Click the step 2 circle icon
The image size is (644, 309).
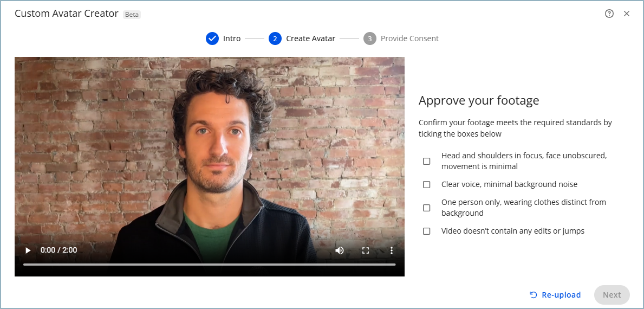coord(275,38)
